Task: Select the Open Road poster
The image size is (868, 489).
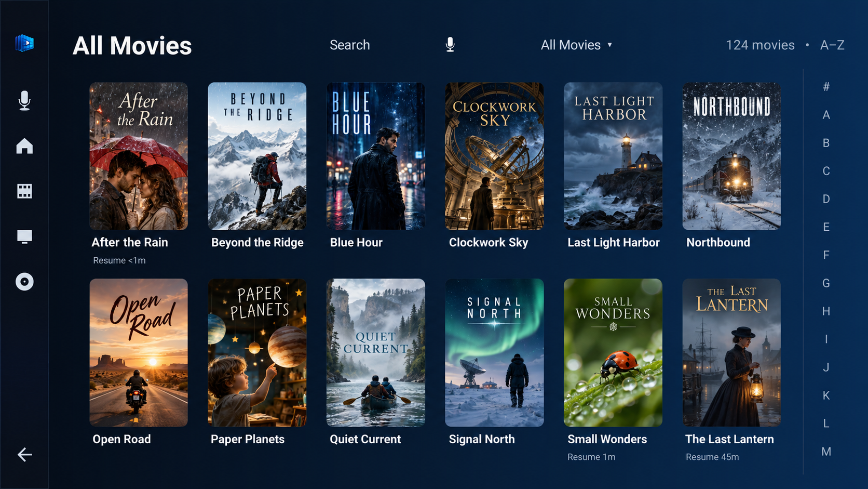Action: [139, 352]
